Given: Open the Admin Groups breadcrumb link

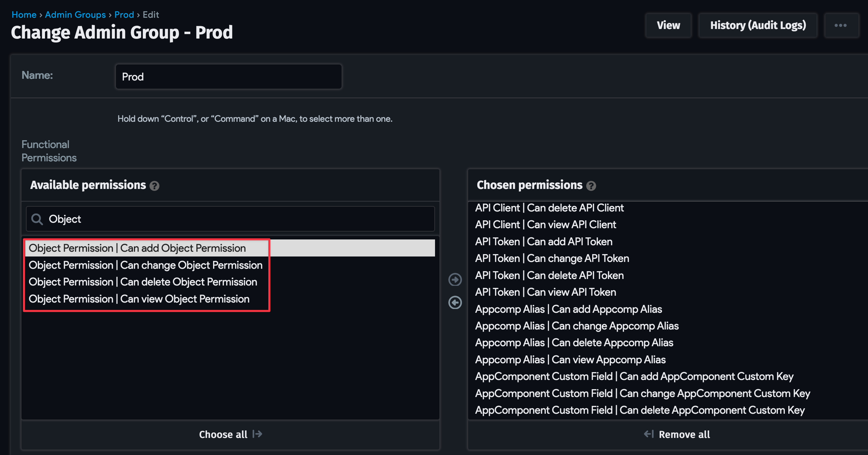Looking at the screenshot, I should pos(75,15).
